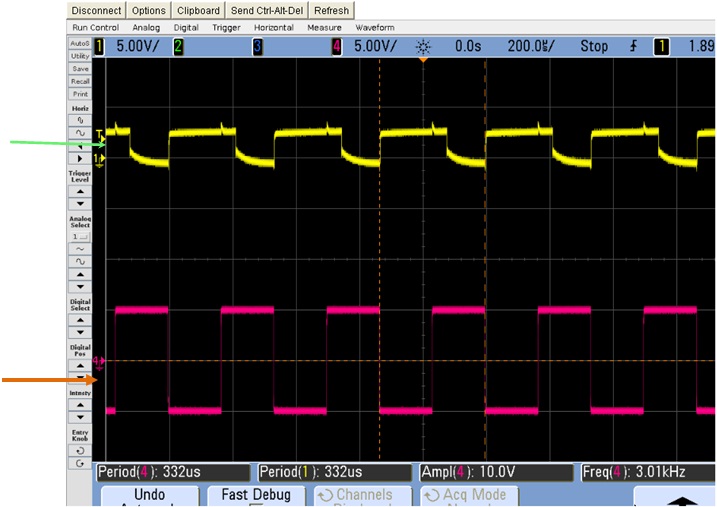Click the Period(4): 332us measurement
Image resolution: width=717 pixels, height=507 pixels.
click(172, 472)
